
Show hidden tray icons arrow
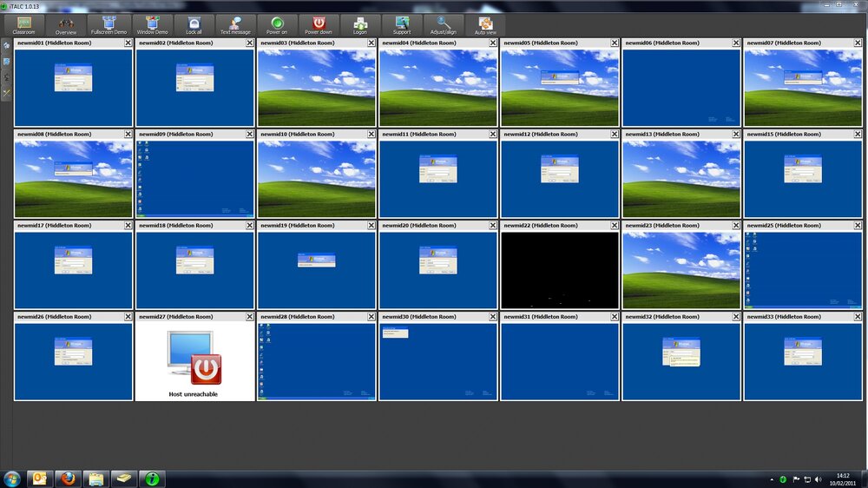point(772,479)
